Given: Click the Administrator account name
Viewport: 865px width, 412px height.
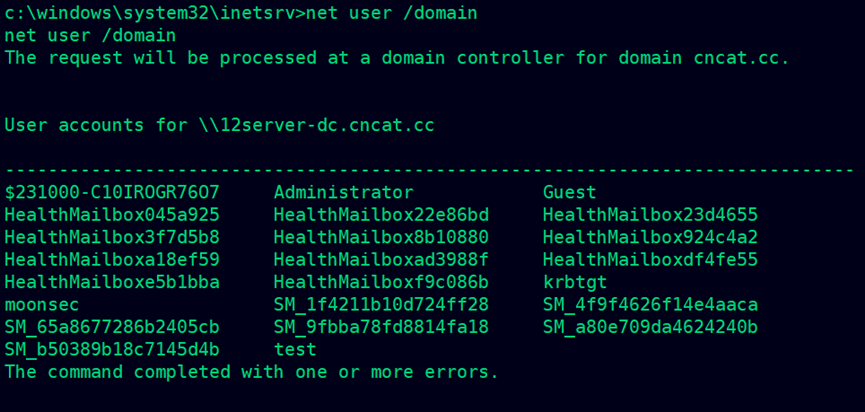Looking at the screenshot, I should click(x=343, y=192).
